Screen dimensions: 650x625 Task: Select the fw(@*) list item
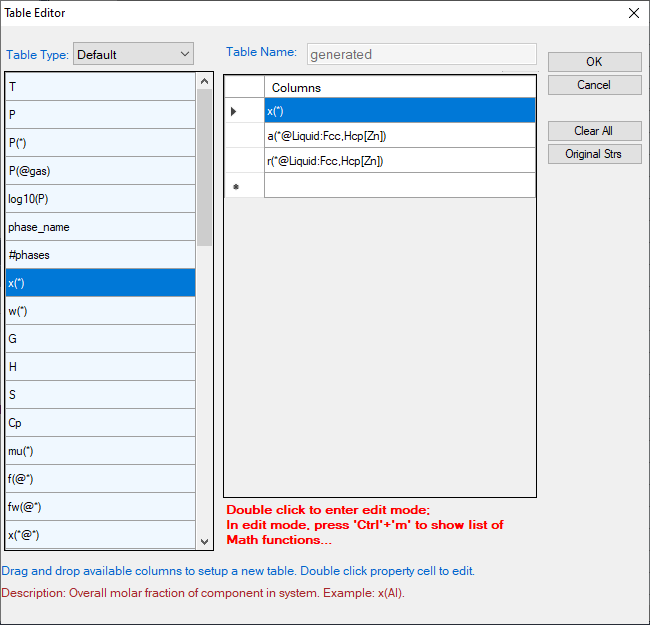click(100, 507)
